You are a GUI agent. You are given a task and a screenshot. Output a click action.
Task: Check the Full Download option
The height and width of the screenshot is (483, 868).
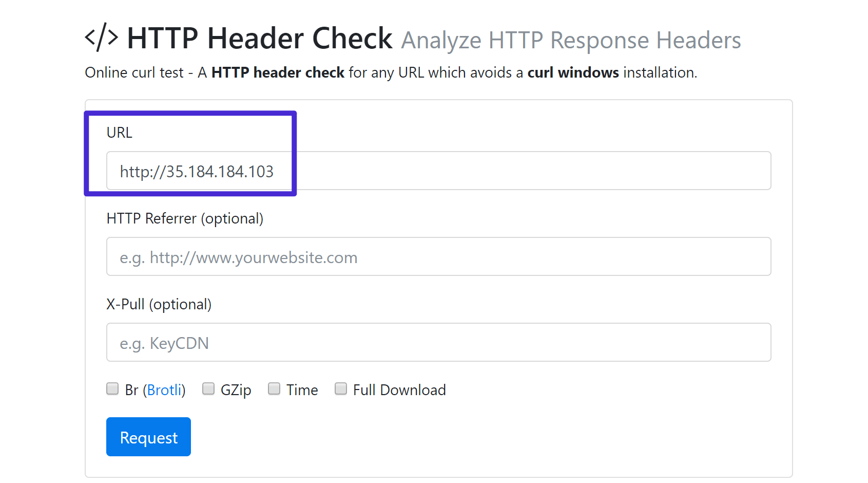[x=341, y=389]
